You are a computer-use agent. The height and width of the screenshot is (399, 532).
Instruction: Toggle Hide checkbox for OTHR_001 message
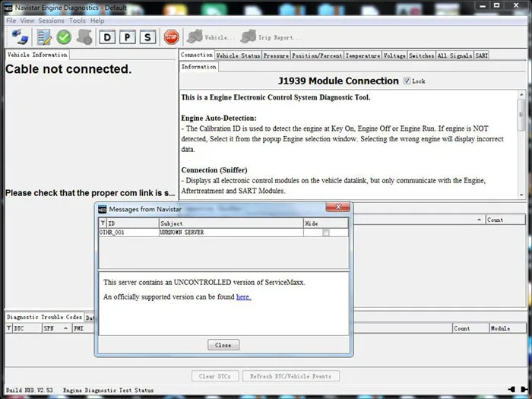point(326,233)
